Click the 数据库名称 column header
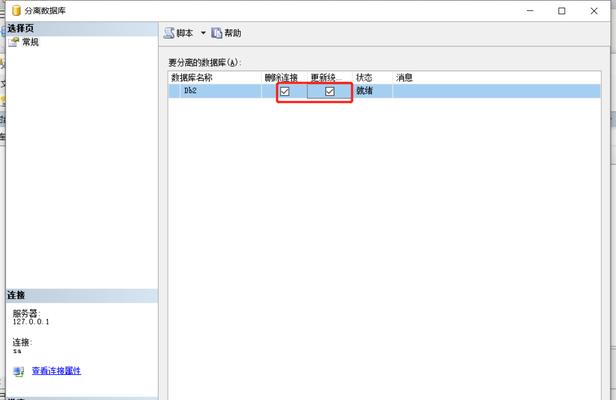Image resolution: width=616 pixels, height=400 pixels. coord(215,78)
